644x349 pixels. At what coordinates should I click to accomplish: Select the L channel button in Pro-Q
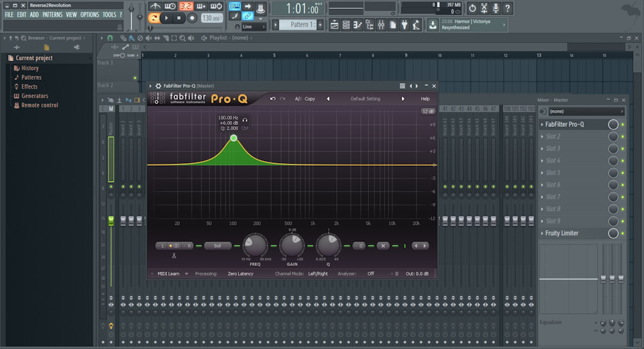[162, 246]
